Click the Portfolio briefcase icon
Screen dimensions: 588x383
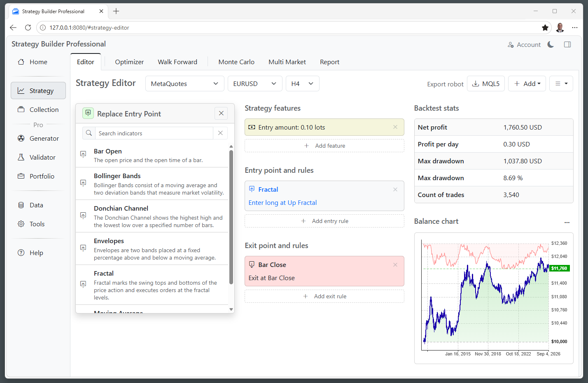[21, 176]
